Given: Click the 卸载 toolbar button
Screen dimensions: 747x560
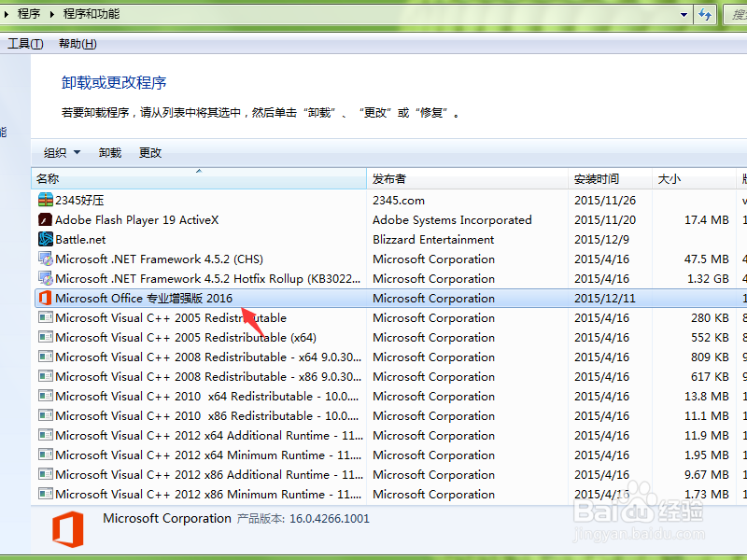Looking at the screenshot, I should point(110,152).
